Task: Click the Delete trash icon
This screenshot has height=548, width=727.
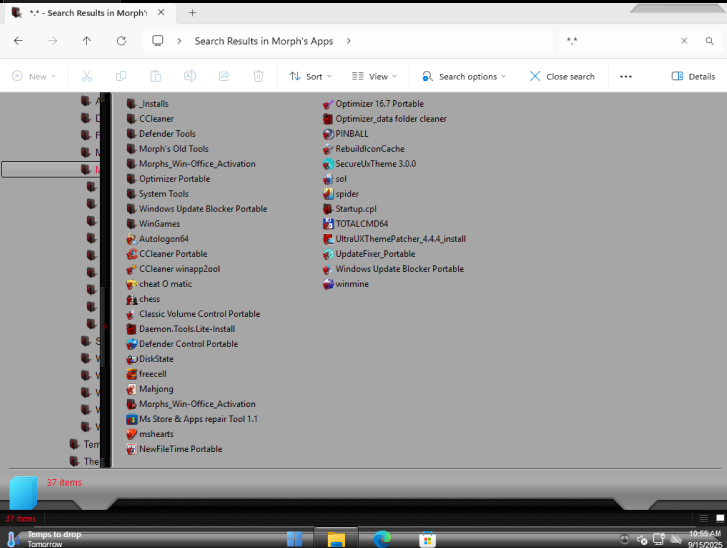Action: [x=258, y=76]
